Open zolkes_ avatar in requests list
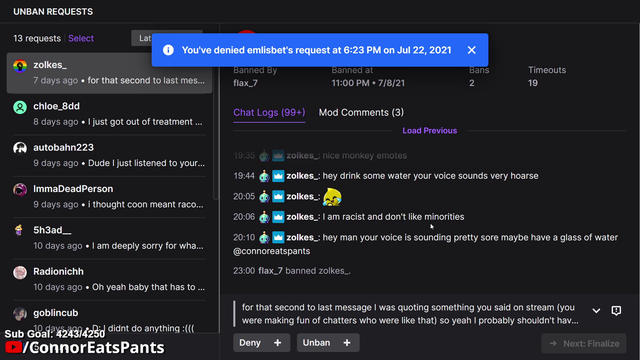640x360 pixels. [20, 65]
